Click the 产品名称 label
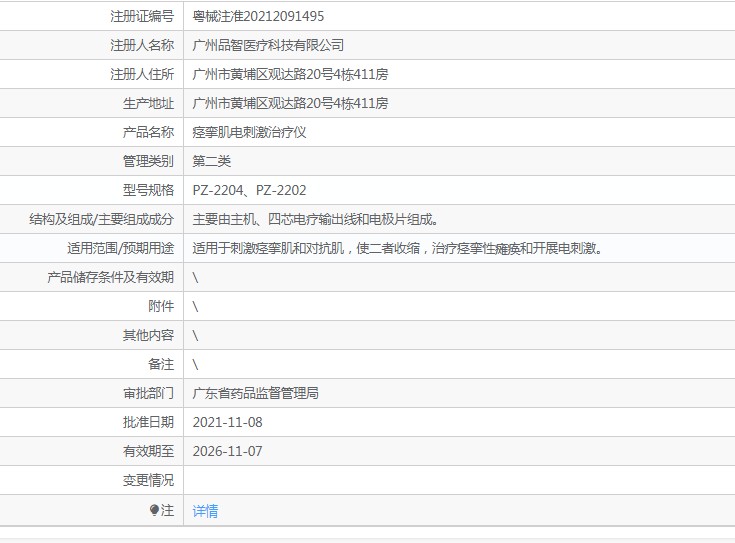 [148, 132]
